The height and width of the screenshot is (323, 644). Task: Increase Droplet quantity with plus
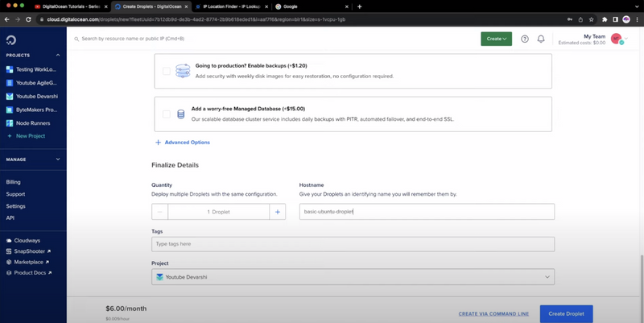(277, 212)
